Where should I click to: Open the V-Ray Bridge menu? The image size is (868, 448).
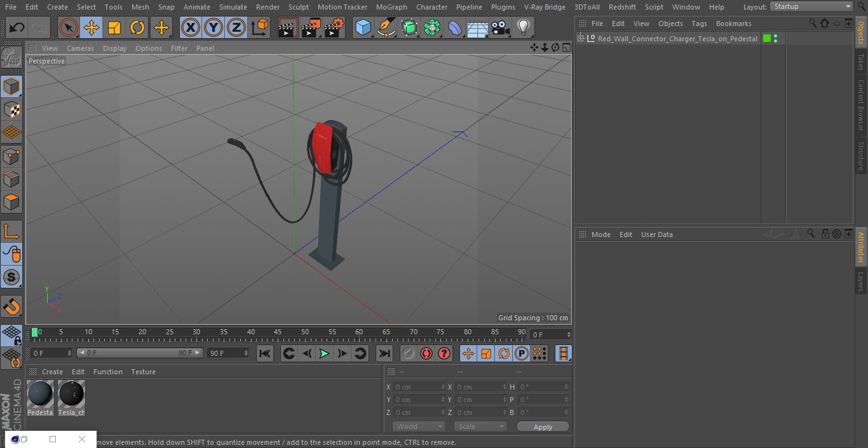[545, 7]
